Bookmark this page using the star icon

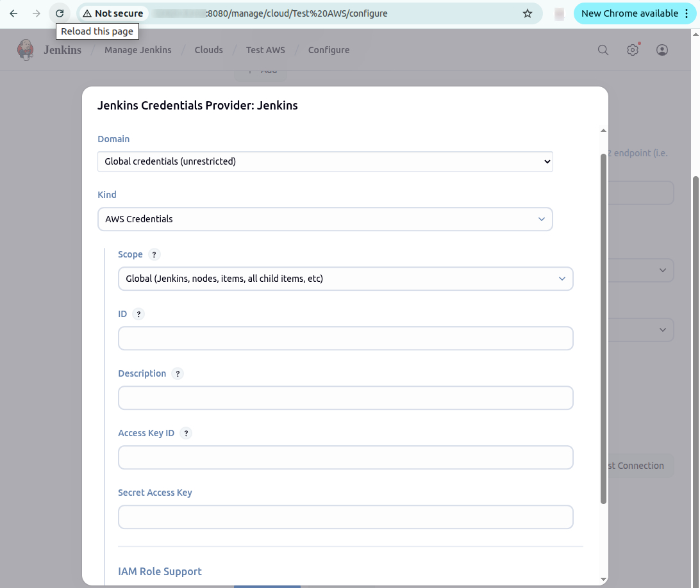(x=527, y=13)
